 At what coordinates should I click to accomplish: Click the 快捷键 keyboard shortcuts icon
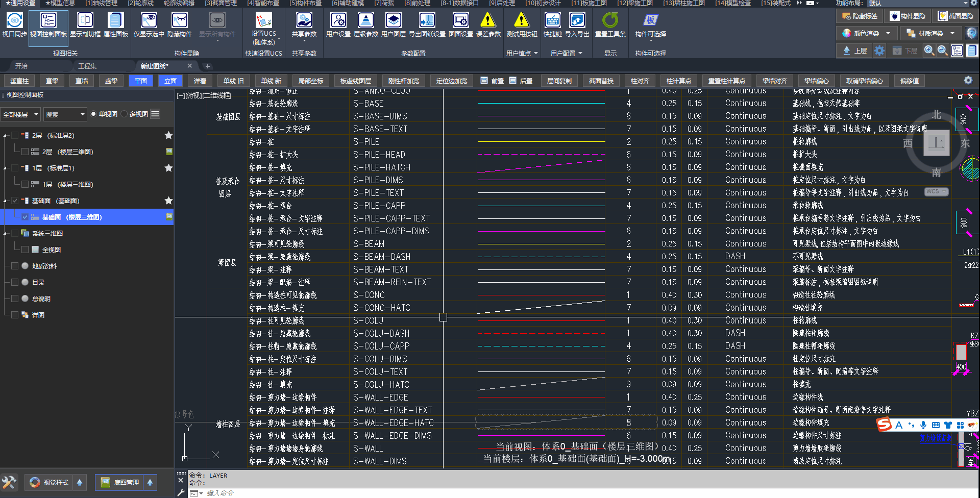(552, 21)
